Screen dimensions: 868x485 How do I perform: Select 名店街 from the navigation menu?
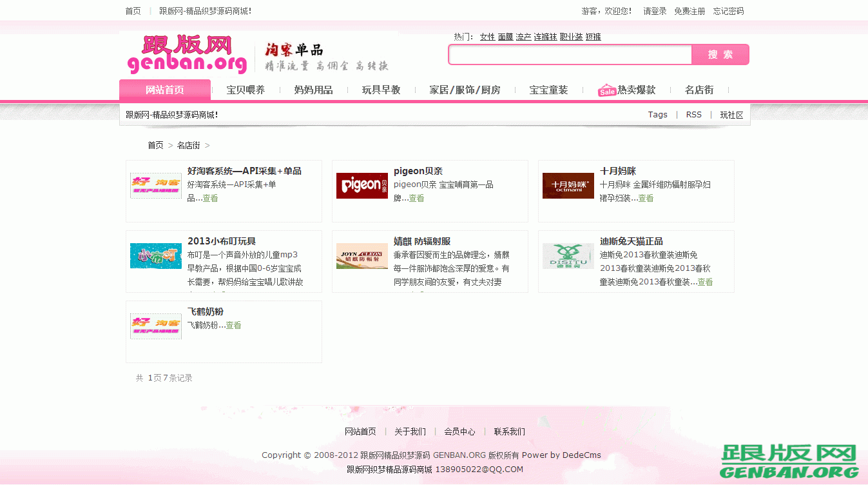click(x=699, y=90)
